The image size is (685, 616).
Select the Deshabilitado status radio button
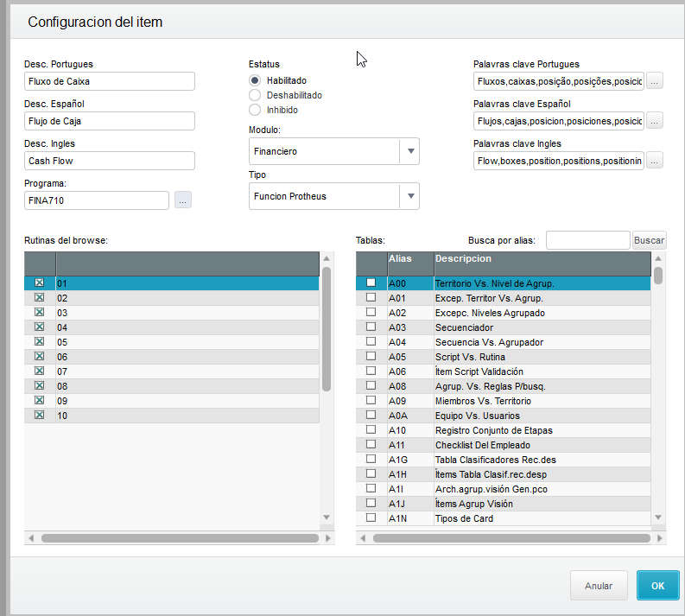[x=255, y=95]
